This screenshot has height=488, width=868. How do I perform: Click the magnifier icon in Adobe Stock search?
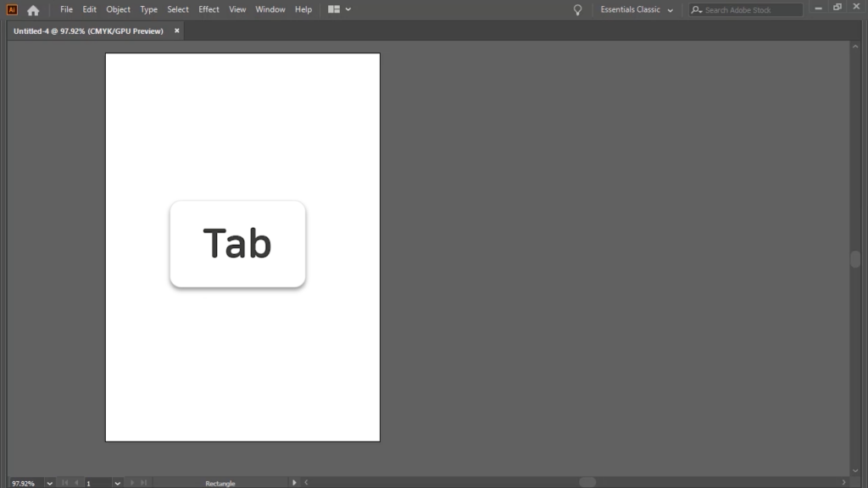[x=696, y=10]
